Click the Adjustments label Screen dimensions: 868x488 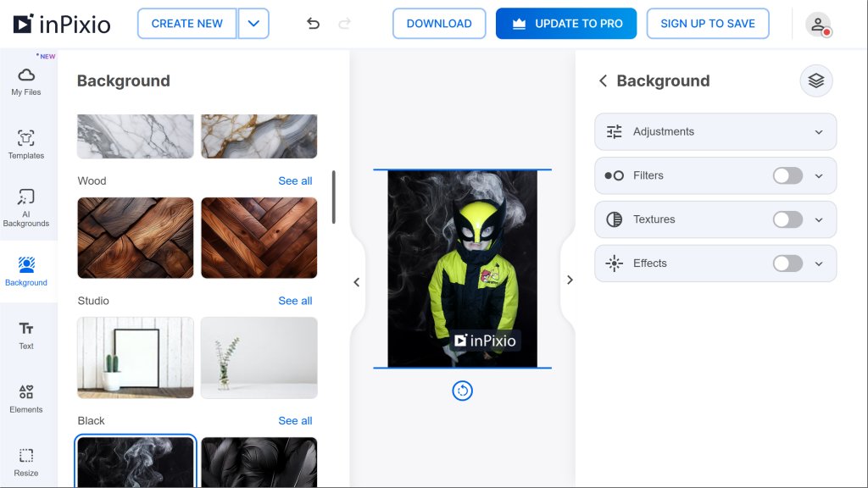tap(663, 131)
